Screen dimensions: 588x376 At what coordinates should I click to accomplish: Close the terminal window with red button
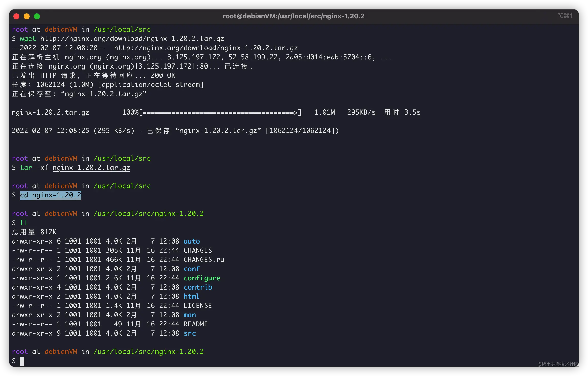pyautogui.click(x=16, y=16)
